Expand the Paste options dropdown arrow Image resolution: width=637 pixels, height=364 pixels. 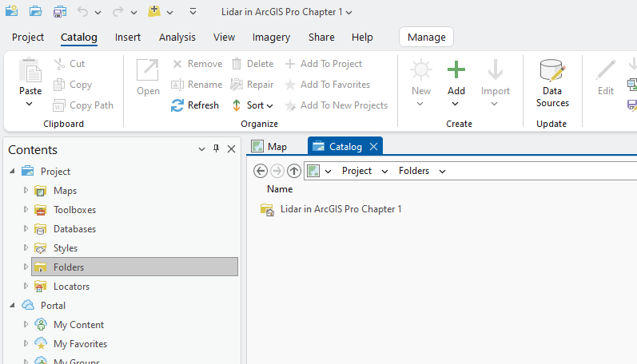pyautogui.click(x=30, y=104)
